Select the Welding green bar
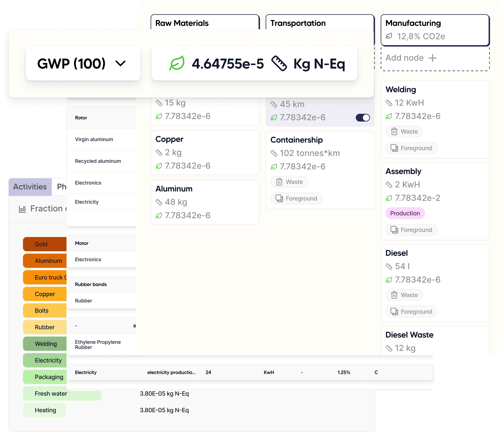Viewport: 504px width, 432px height. click(45, 344)
